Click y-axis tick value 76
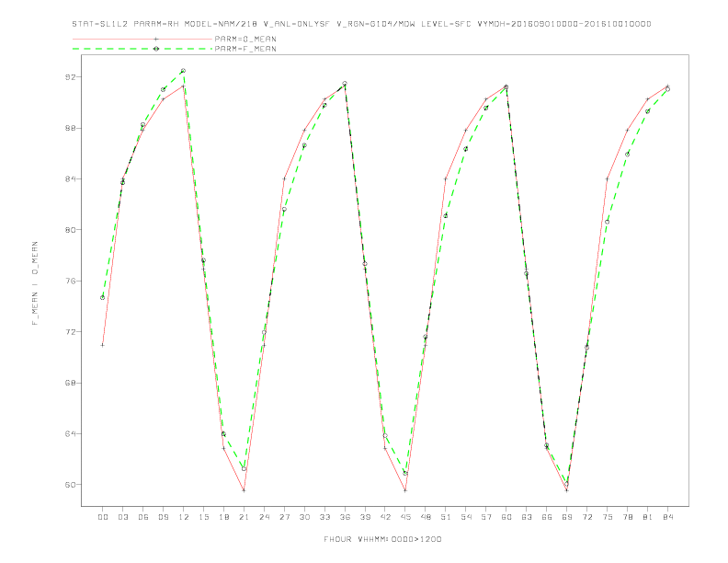 pos(71,281)
